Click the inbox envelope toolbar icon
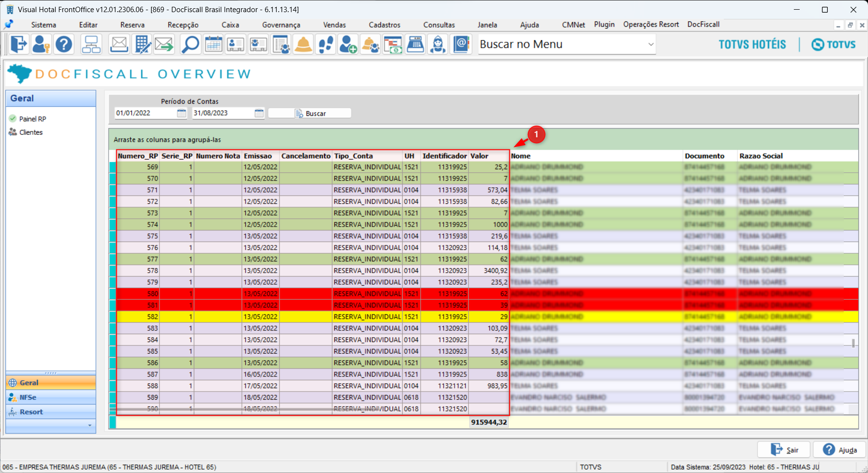Screen dimensions: 868x473 [x=119, y=45]
